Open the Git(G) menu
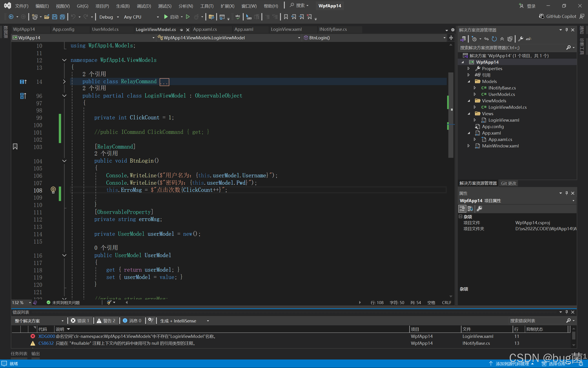The width and height of the screenshot is (588, 368). 82,6
